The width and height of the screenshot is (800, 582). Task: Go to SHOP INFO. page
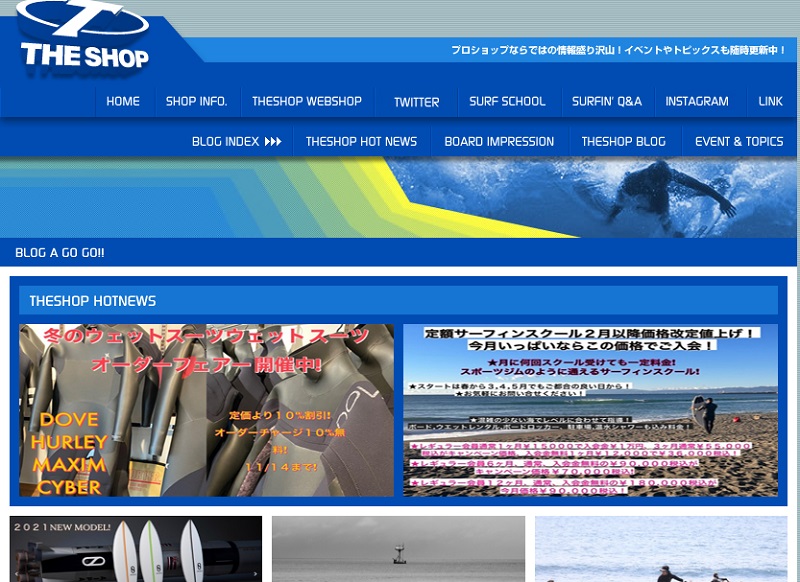point(196,102)
